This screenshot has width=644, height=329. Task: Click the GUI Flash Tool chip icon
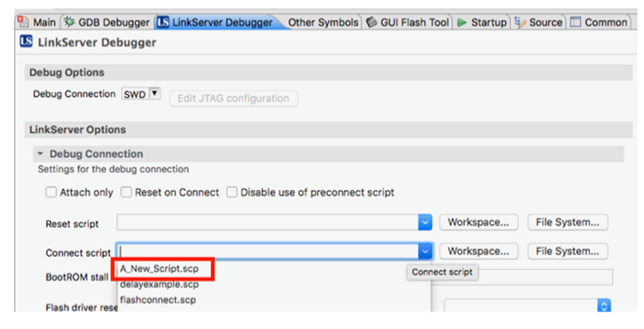(x=371, y=22)
